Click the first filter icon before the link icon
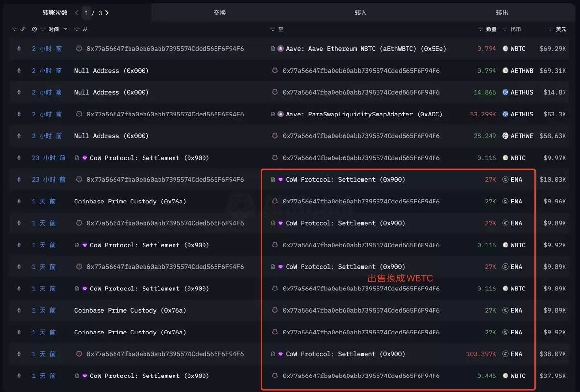This screenshot has height=392, width=580. [14, 29]
